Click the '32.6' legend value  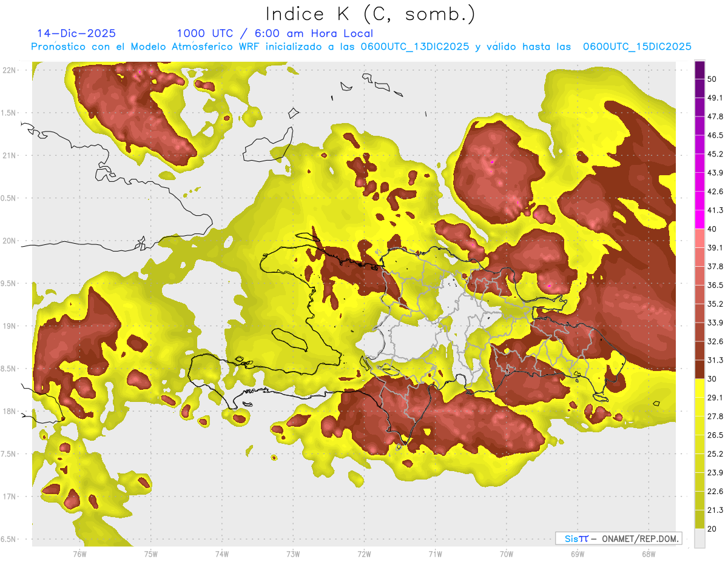716,341
